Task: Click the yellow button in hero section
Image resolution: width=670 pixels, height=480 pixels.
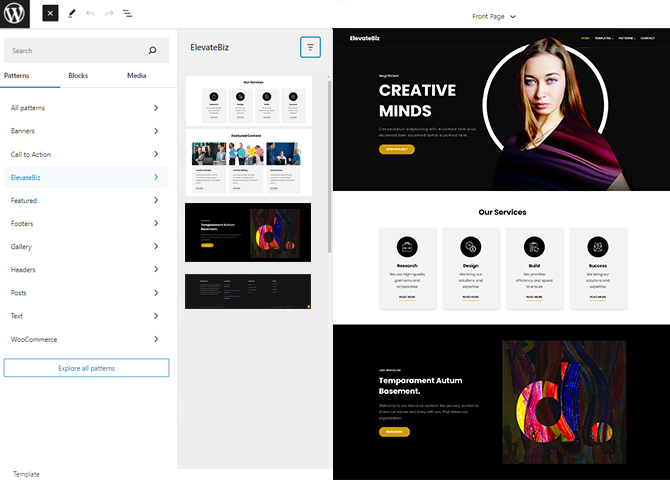Action: tap(396, 149)
